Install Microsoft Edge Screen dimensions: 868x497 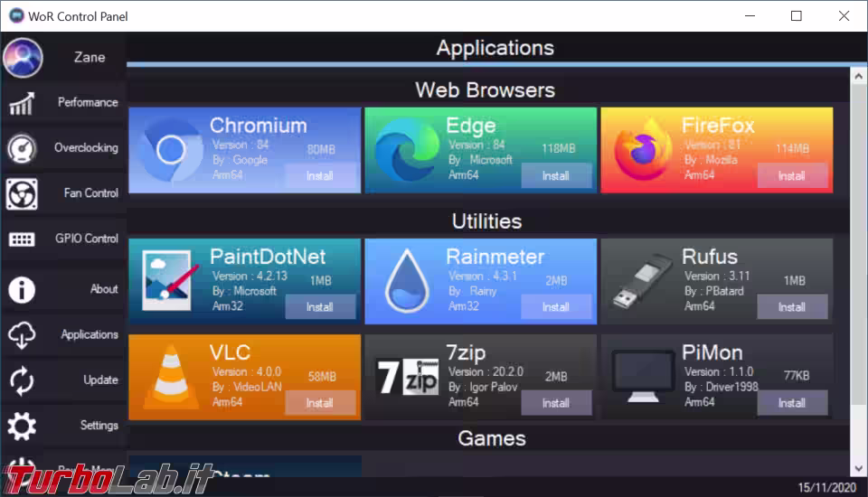coord(556,175)
